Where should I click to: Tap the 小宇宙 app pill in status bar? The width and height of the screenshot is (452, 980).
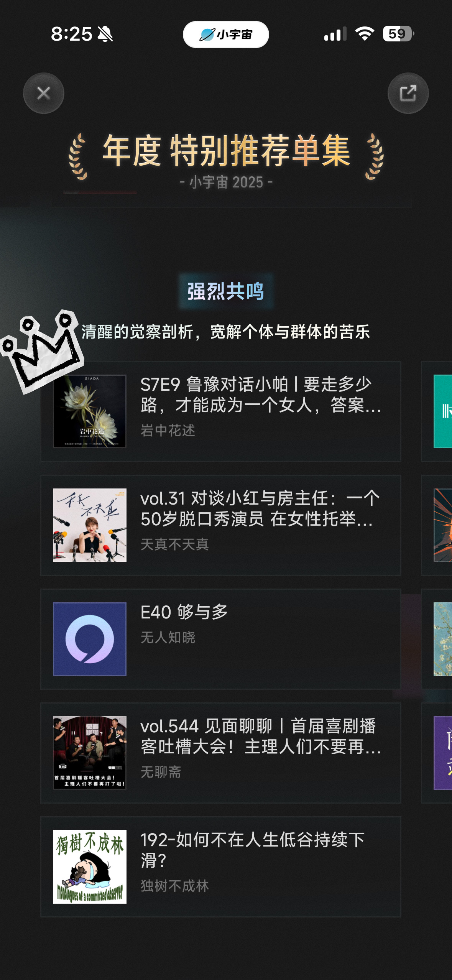226,35
